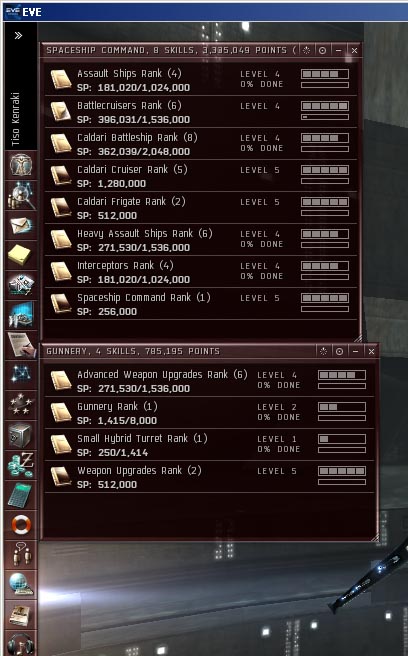Expand the sidebar with double chevron
This screenshot has height=656, width=408.
pos(18,36)
